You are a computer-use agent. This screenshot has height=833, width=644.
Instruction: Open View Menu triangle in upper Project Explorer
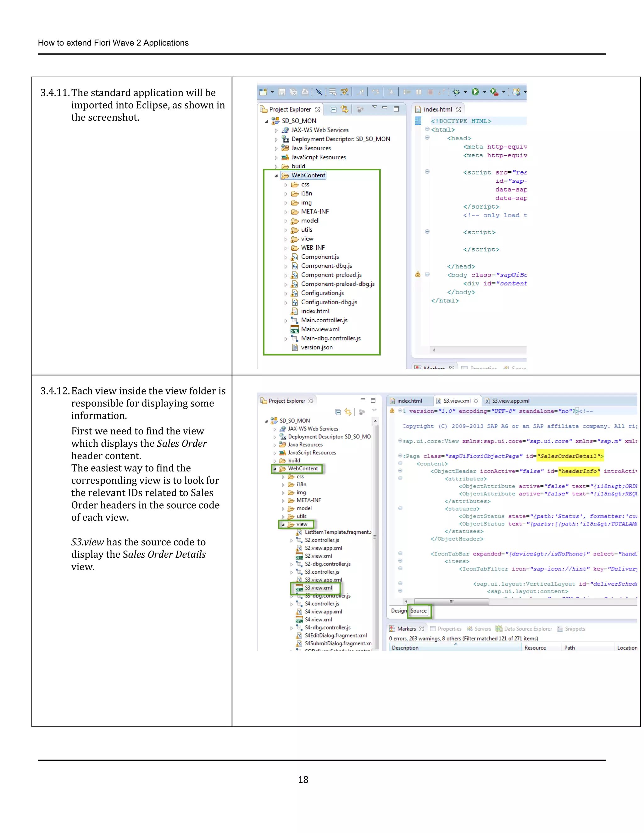375,107
